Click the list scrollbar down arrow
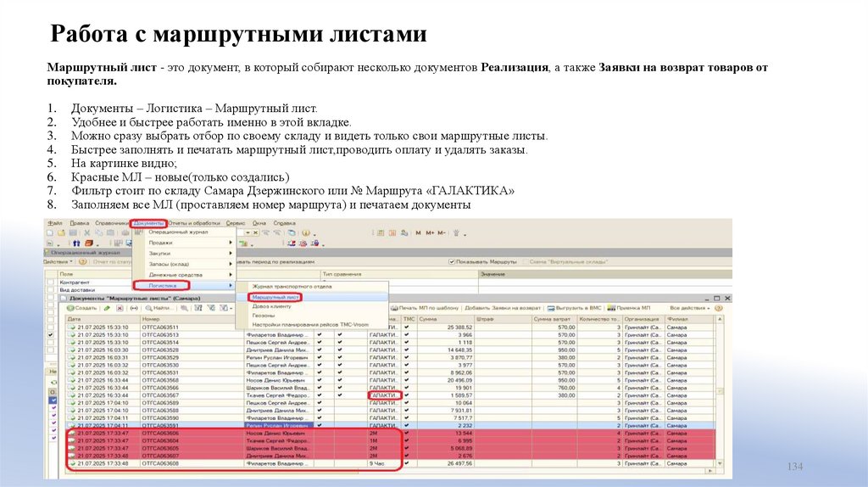This screenshot has width=868, height=487. tap(720, 463)
